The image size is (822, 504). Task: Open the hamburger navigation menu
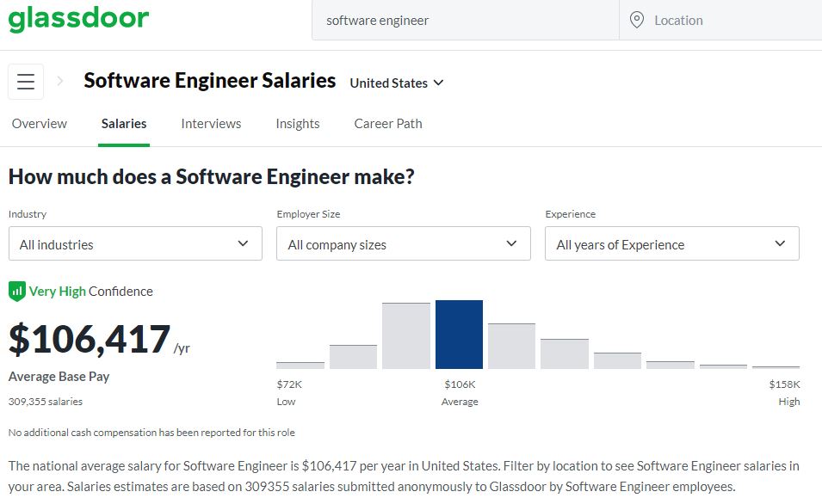[x=25, y=81]
